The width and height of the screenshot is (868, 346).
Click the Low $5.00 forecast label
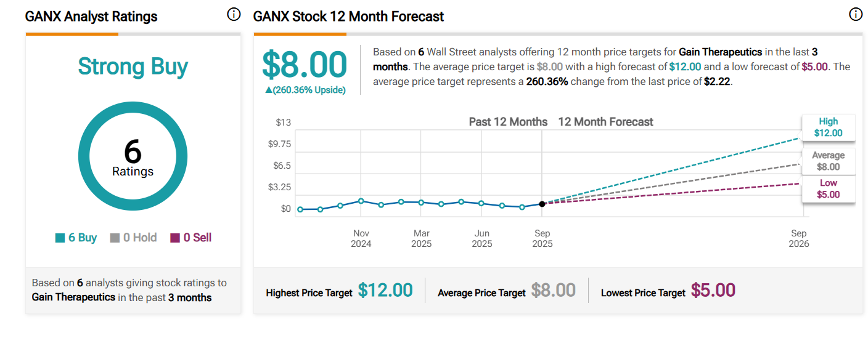point(828,189)
